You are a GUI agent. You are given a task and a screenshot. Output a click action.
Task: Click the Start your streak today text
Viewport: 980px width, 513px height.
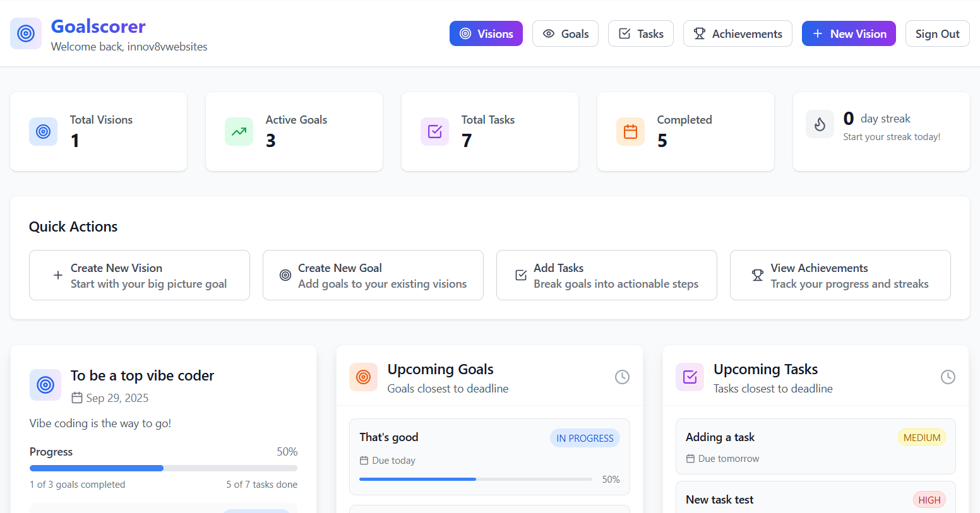(892, 137)
